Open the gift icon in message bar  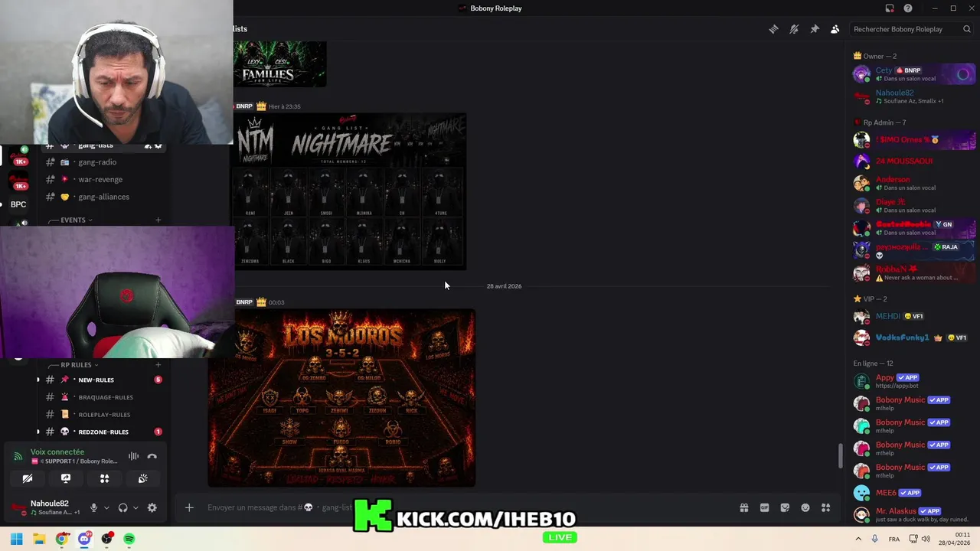[x=743, y=507]
